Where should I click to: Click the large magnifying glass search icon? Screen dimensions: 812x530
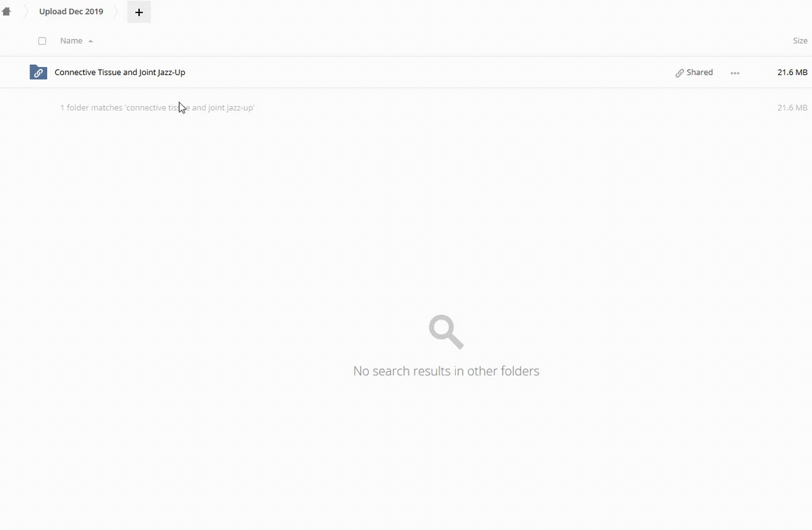pos(446,332)
